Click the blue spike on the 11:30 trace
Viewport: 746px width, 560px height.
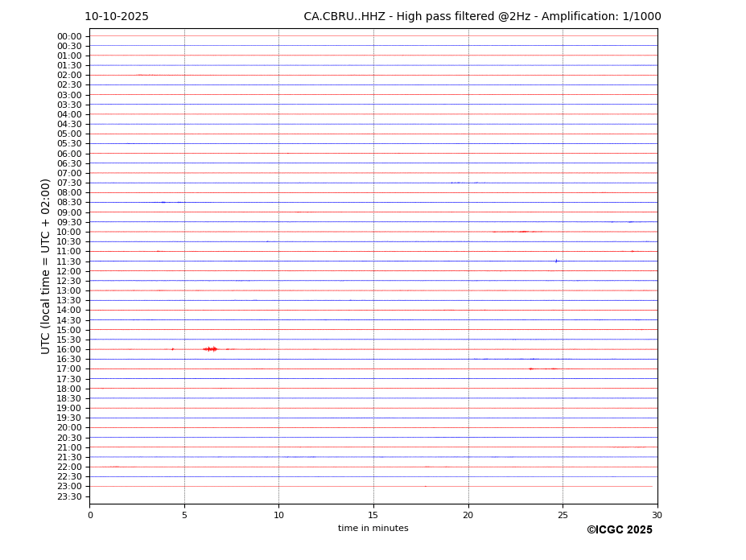tap(556, 261)
